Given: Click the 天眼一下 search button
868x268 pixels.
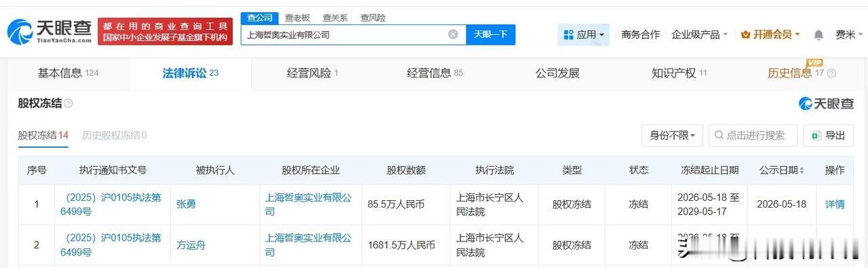Looking at the screenshot, I should pos(490,35).
